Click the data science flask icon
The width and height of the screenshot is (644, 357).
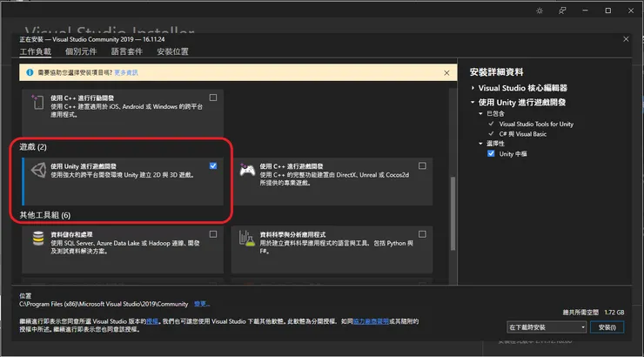(x=247, y=239)
